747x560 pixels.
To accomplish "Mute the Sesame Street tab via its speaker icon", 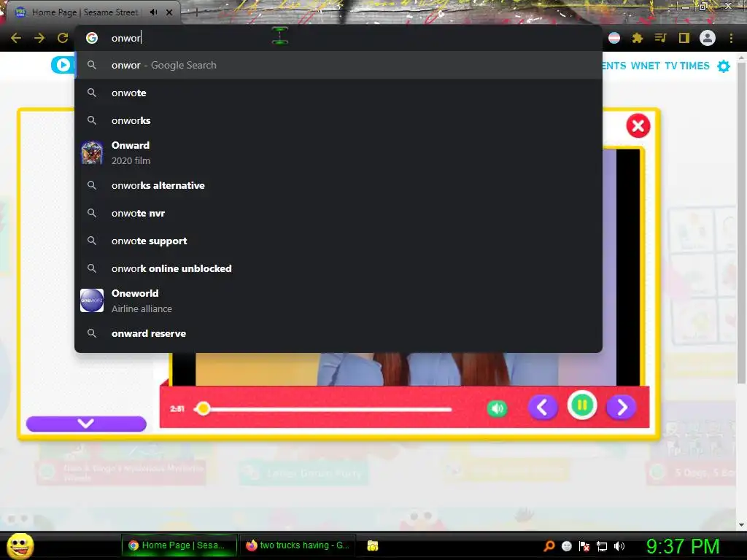I will click(153, 12).
